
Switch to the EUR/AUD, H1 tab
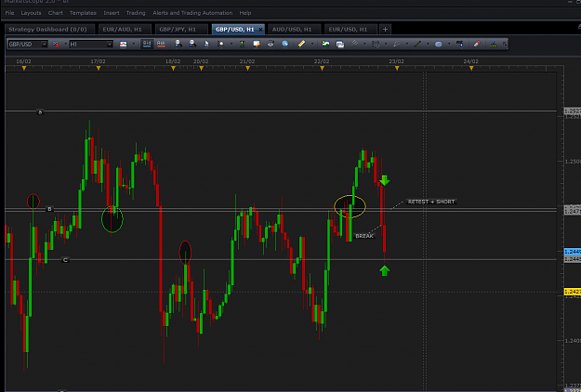123,29
